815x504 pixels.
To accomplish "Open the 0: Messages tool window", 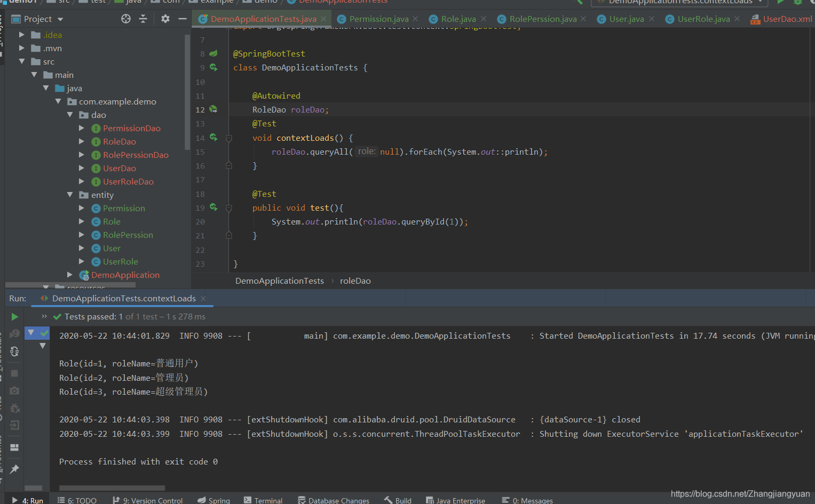I will click(x=528, y=500).
